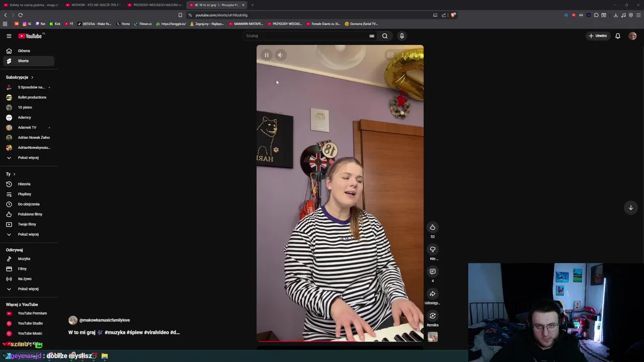This screenshot has width=644, height=362.
Task: Open Na żywo live section
Action: coord(29,279)
